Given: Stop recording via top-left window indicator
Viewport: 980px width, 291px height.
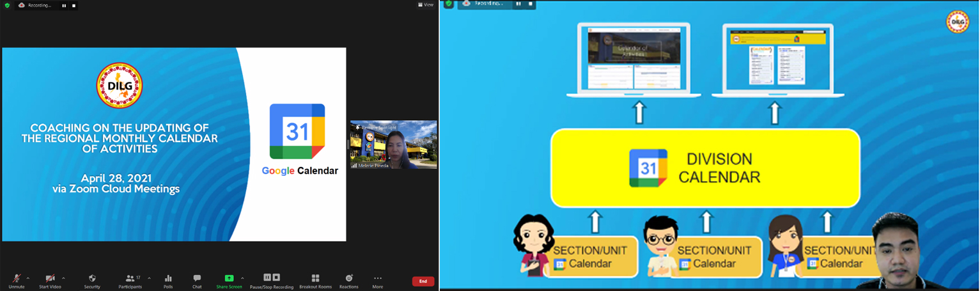Looking at the screenshot, I should coord(74,5).
